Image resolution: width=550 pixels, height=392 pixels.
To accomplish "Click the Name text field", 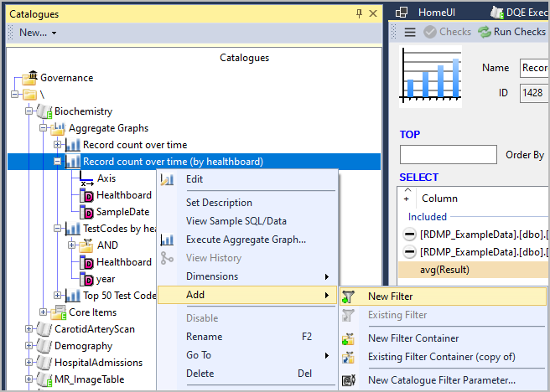I will [535, 68].
